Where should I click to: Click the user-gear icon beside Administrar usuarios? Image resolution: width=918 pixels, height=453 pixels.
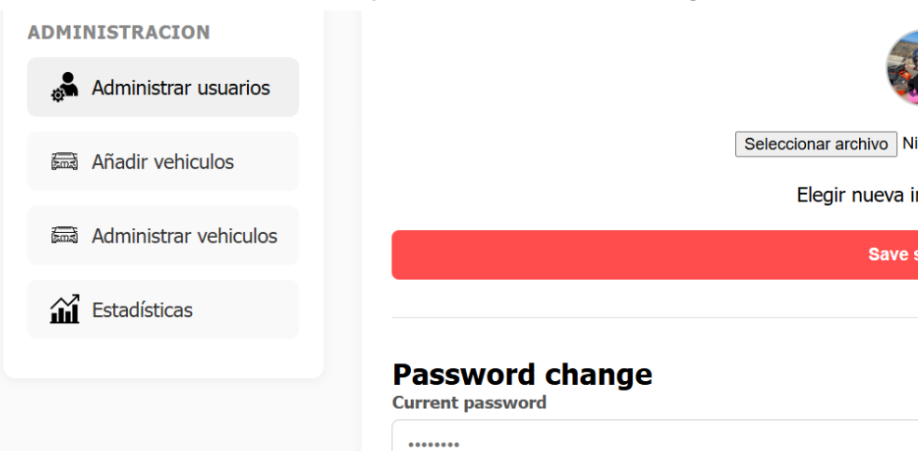coord(64,87)
